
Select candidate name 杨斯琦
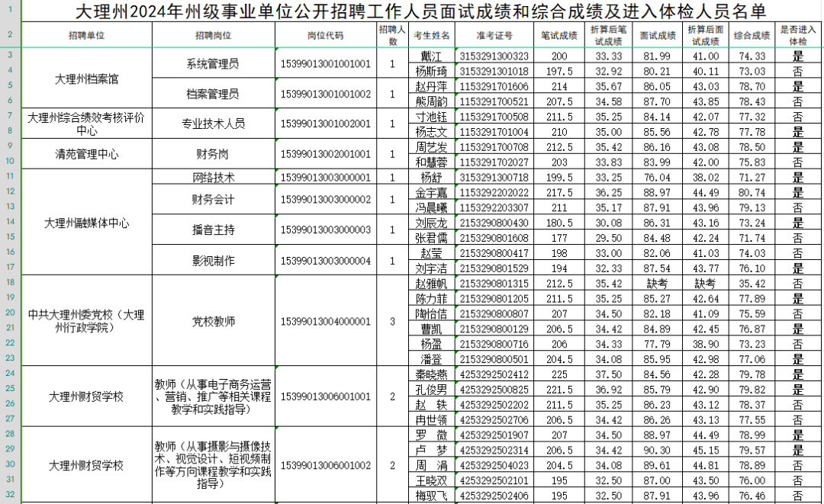click(431, 71)
